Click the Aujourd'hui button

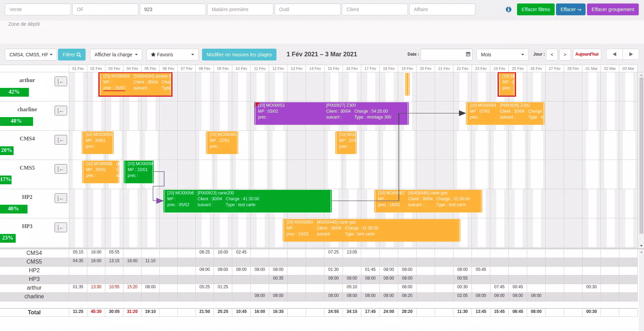[x=587, y=54]
